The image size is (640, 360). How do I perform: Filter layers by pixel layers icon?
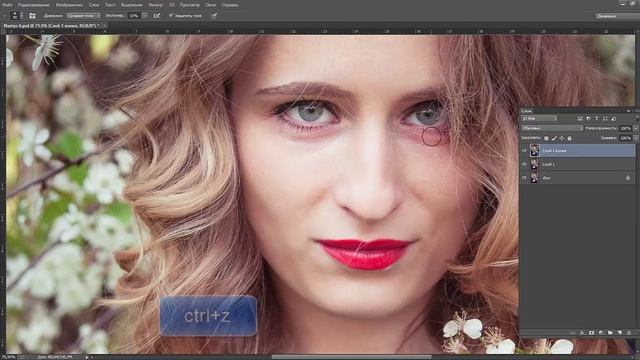click(x=580, y=118)
